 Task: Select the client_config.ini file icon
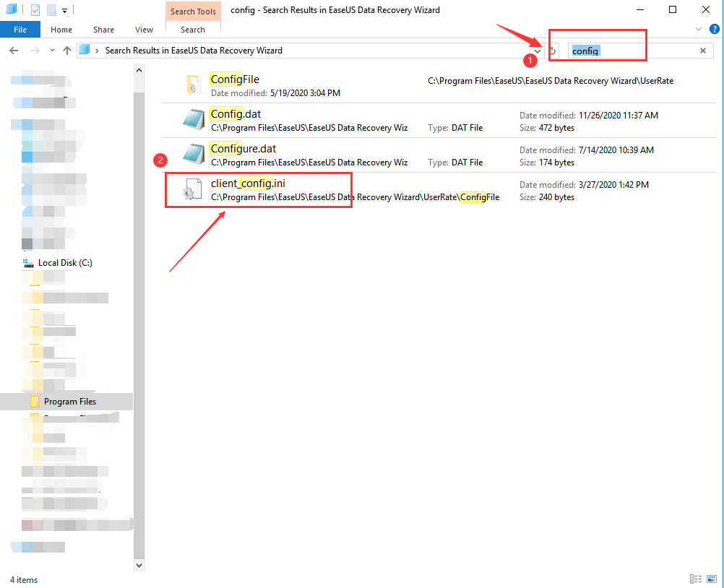coord(192,189)
